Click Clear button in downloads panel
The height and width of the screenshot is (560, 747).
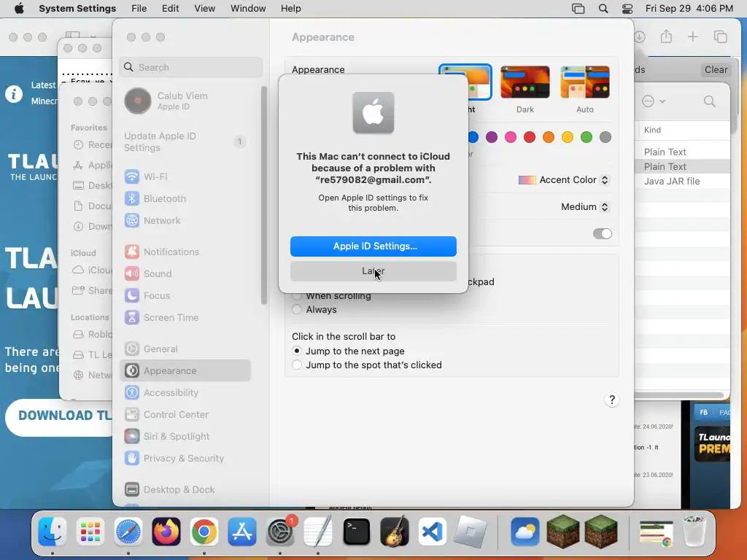click(x=716, y=69)
